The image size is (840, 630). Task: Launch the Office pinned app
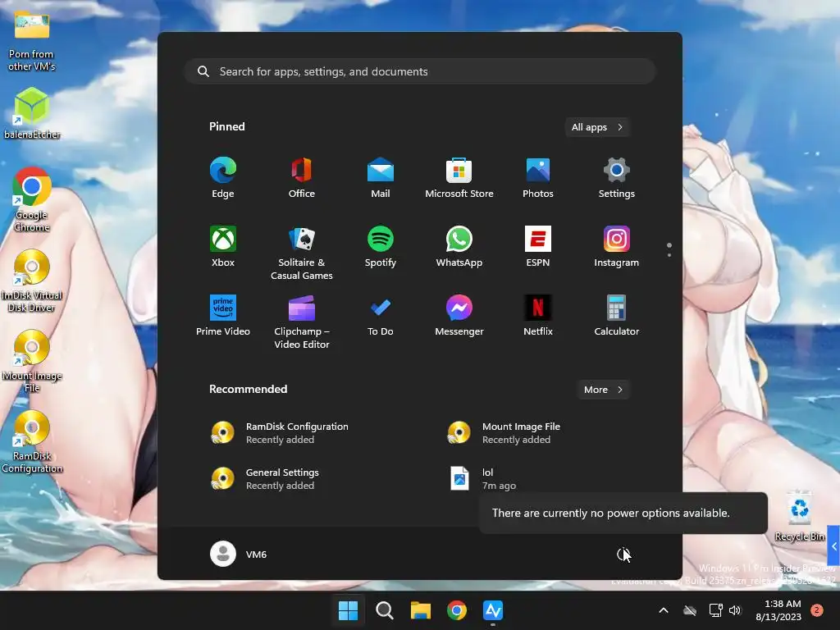tap(302, 178)
